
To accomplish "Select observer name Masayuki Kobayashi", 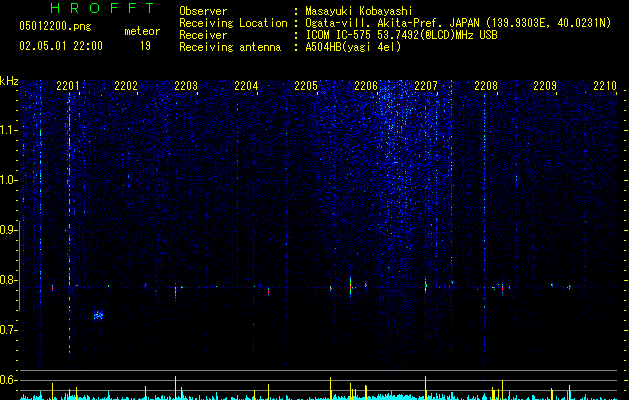I will click(x=359, y=11).
